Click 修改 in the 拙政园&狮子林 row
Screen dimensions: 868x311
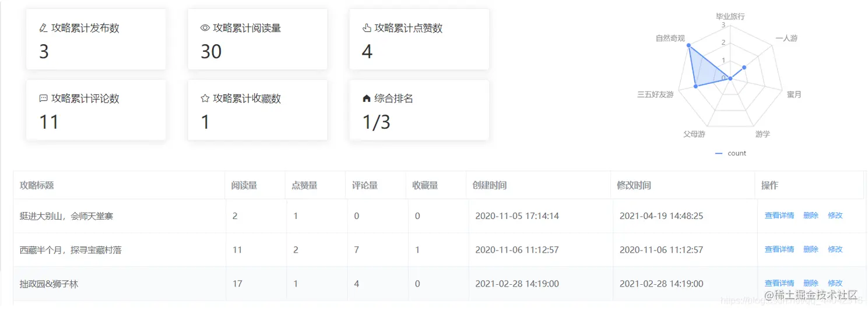[835, 283]
